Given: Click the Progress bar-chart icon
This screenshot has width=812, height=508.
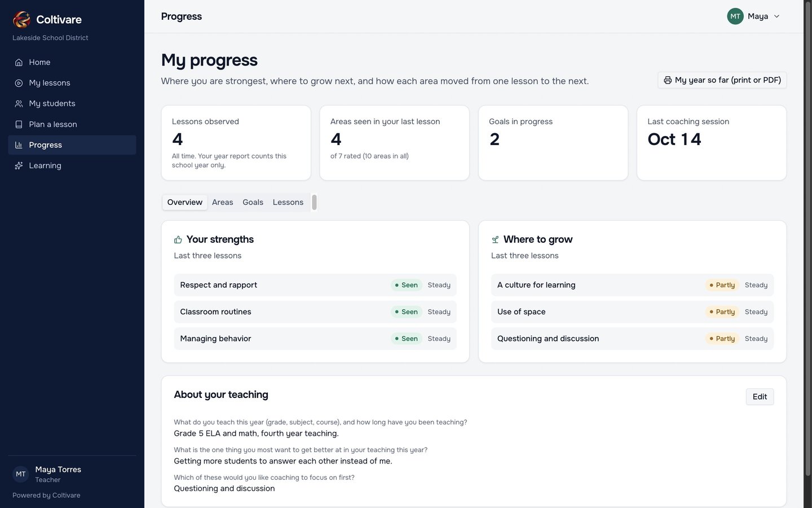Looking at the screenshot, I should point(19,145).
